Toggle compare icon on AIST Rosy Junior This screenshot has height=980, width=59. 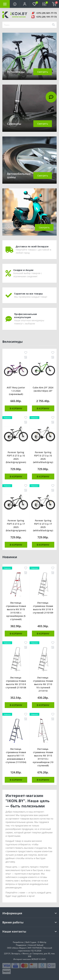(x=25, y=358)
